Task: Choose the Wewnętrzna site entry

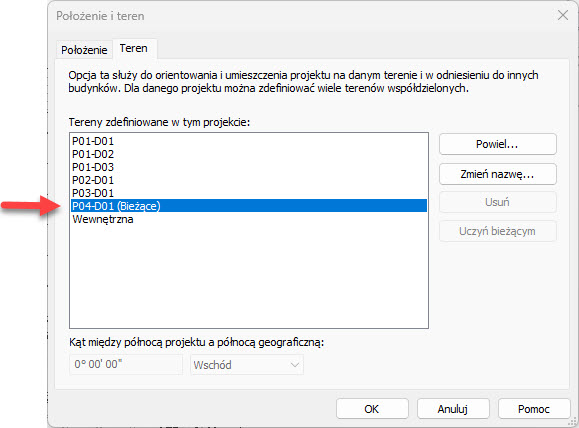Action: (249, 219)
